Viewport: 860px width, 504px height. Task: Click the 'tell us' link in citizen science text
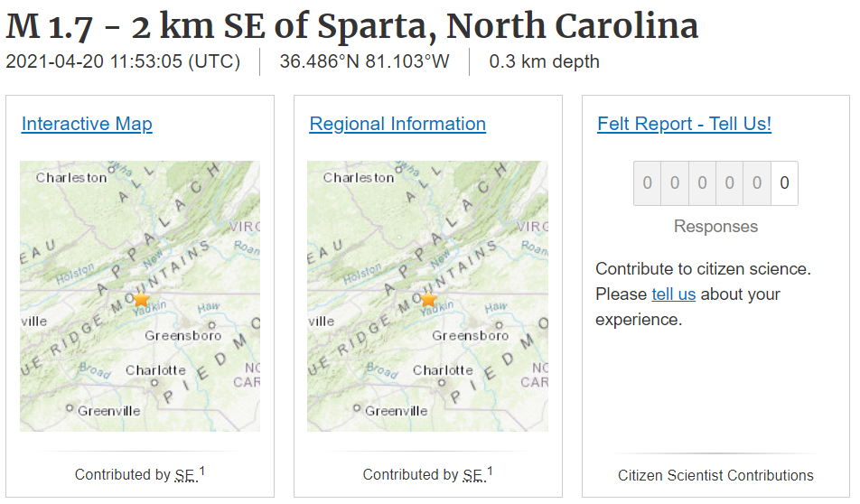[x=674, y=294]
